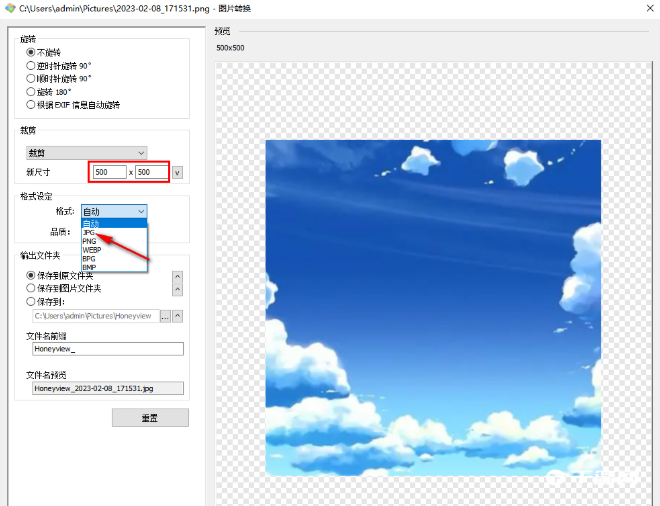Click the scroll up arrow beside output options
Image resolution: width=660 pixels, height=506 pixels.
point(178,276)
